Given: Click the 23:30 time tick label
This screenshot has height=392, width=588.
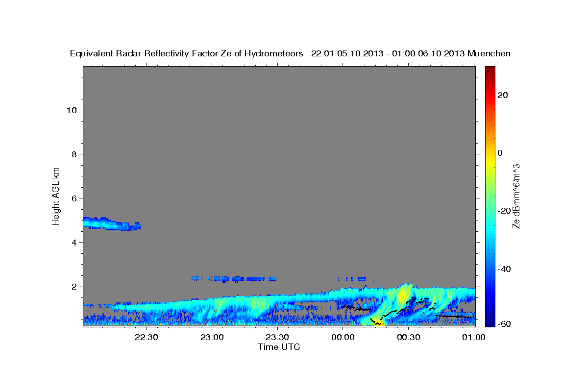Looking at the screenshot, I should click(277, 338).
